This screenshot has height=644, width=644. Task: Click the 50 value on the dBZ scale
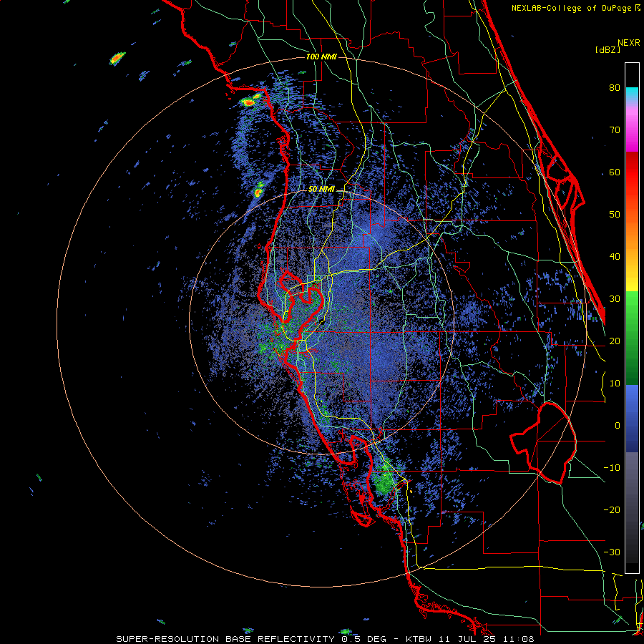click(615, 215)
